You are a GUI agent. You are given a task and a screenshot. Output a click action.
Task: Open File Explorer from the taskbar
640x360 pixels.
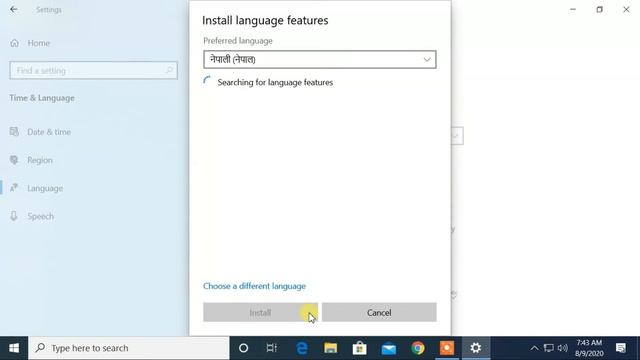click(331, 348)
